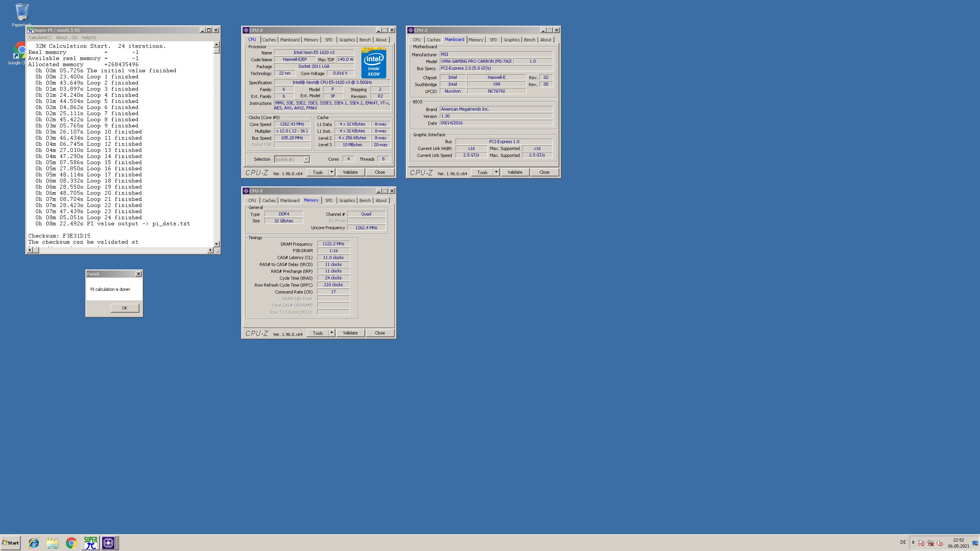
Task: Close the Finish dialog with X
Action: pos(139,274)
